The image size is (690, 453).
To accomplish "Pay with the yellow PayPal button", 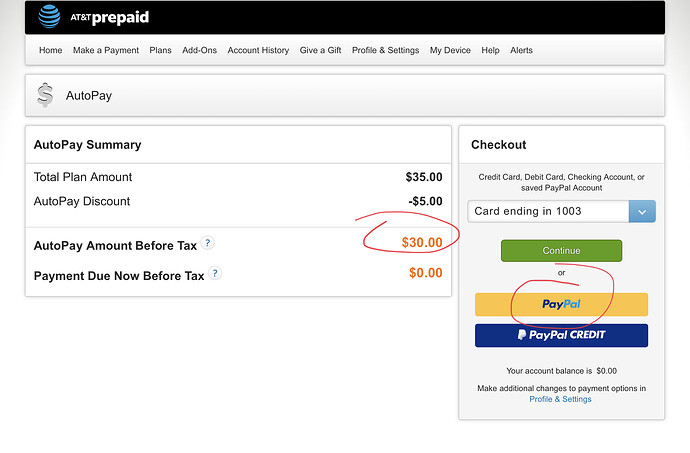I will 561,304.
